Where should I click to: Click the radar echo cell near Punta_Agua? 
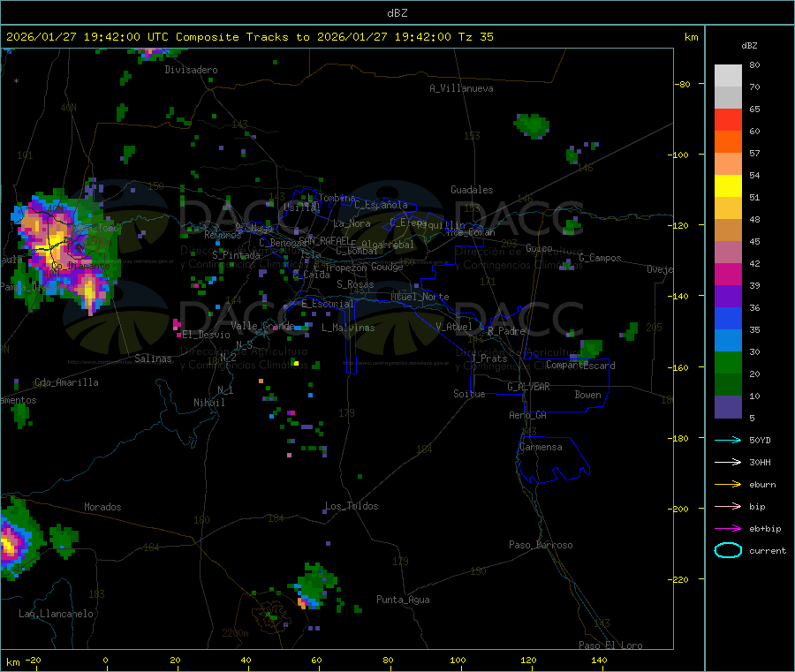[x=314, y=586]
